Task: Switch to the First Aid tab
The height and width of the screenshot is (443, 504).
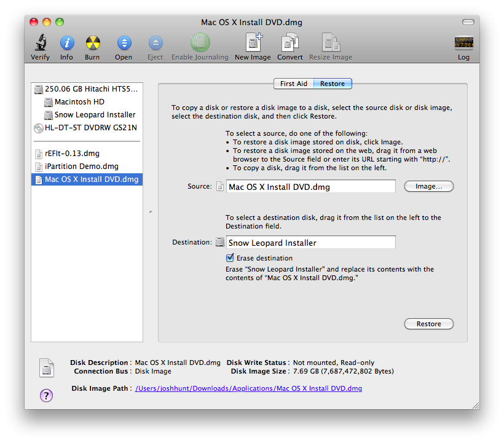Action: (293, 84)
